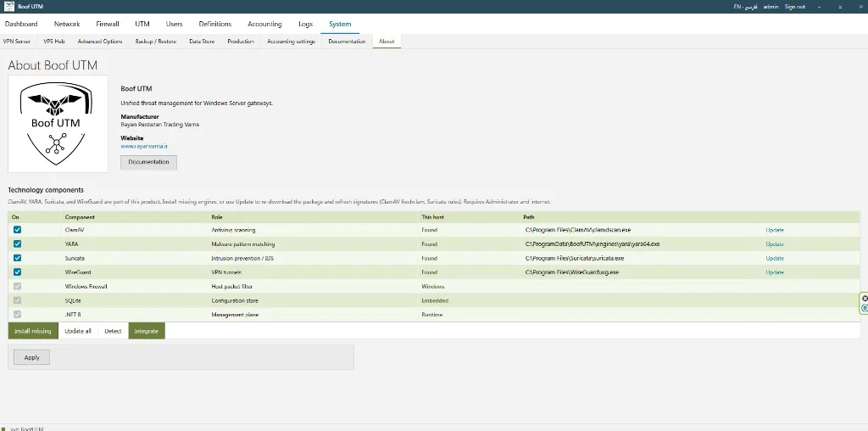Select the System menu
Image resolution: width=868 pixels, height=431 pixels.
(x=340, y=24)
